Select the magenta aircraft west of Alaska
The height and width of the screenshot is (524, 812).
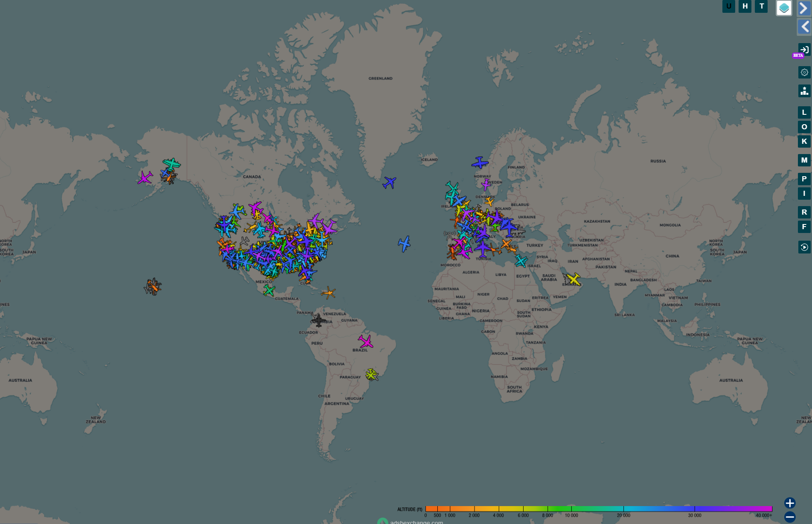pyautogui.click(x=145, y=178)
